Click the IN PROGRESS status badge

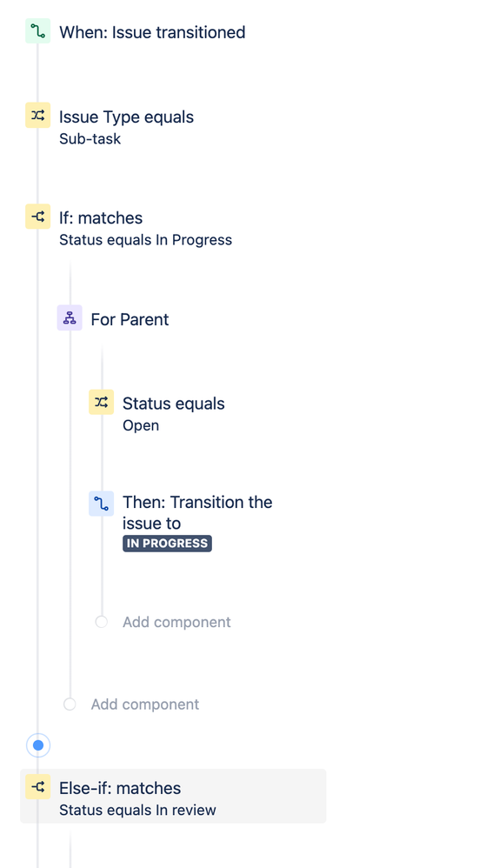click(167, 543)
